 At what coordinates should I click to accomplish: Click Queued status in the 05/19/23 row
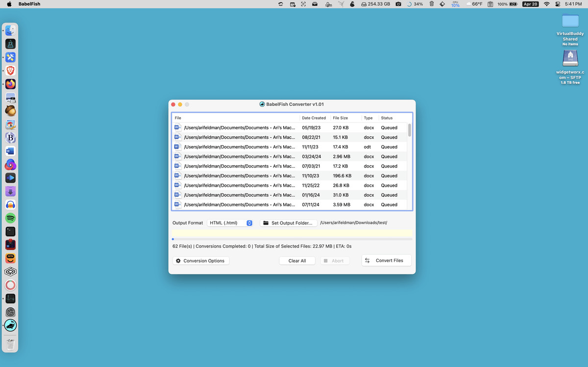pyautogui.click(x=389, y=127)
